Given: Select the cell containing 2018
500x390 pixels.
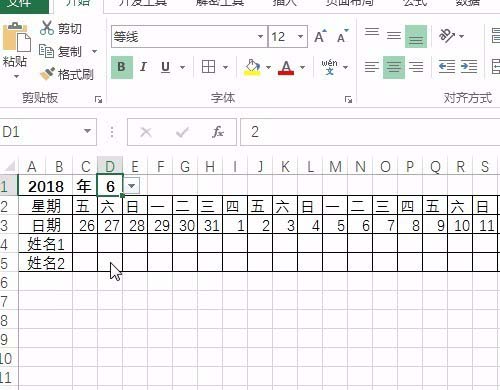Looking at the screenshot, I should coord(46,186).
